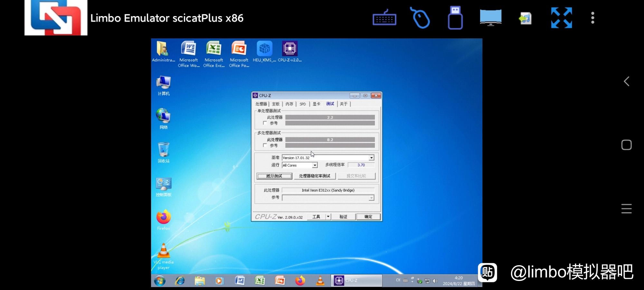
Task: Open the Firefox desktop icon
Action: [x=164, y=220]
